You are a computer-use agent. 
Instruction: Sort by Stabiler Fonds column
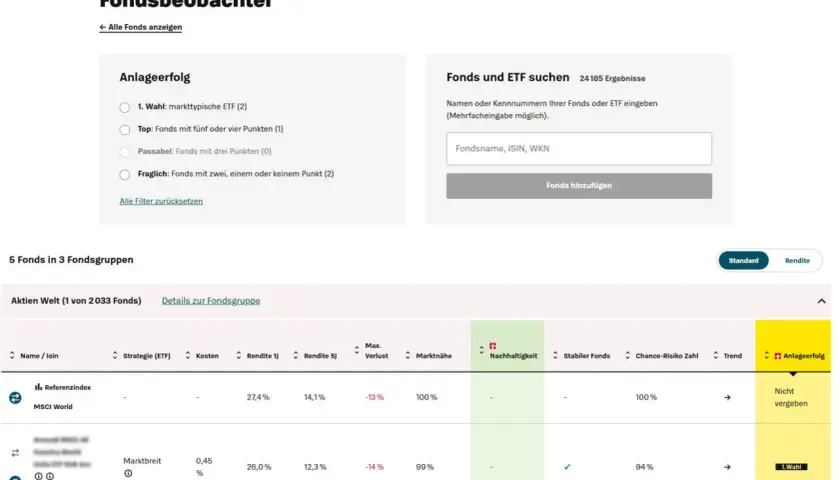tap(581, 356)
